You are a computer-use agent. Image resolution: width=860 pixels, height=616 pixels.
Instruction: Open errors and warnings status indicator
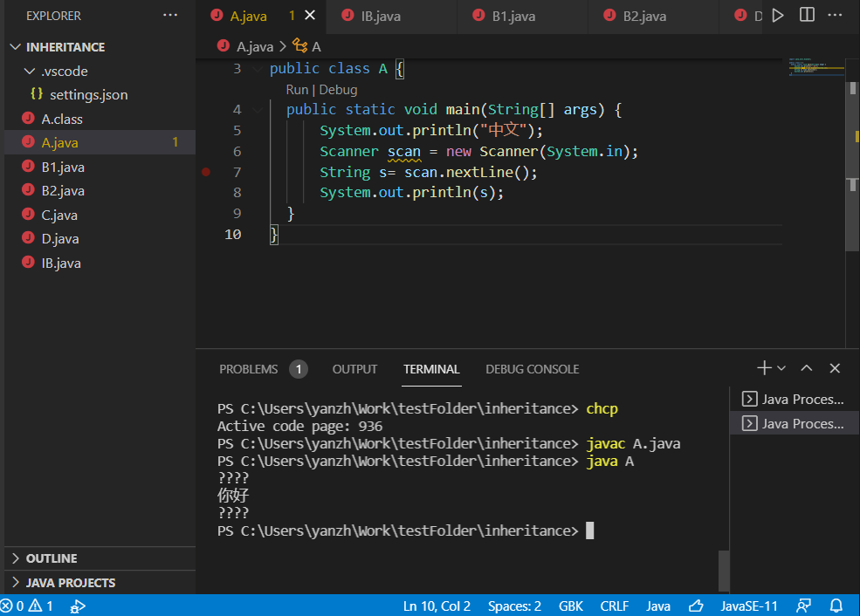point(27,606)
